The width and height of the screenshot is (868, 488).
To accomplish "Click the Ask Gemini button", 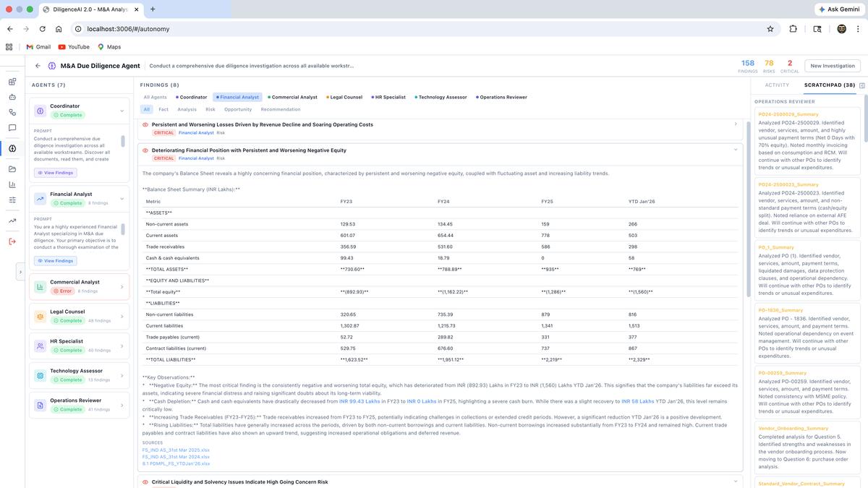I will [840, 9].
